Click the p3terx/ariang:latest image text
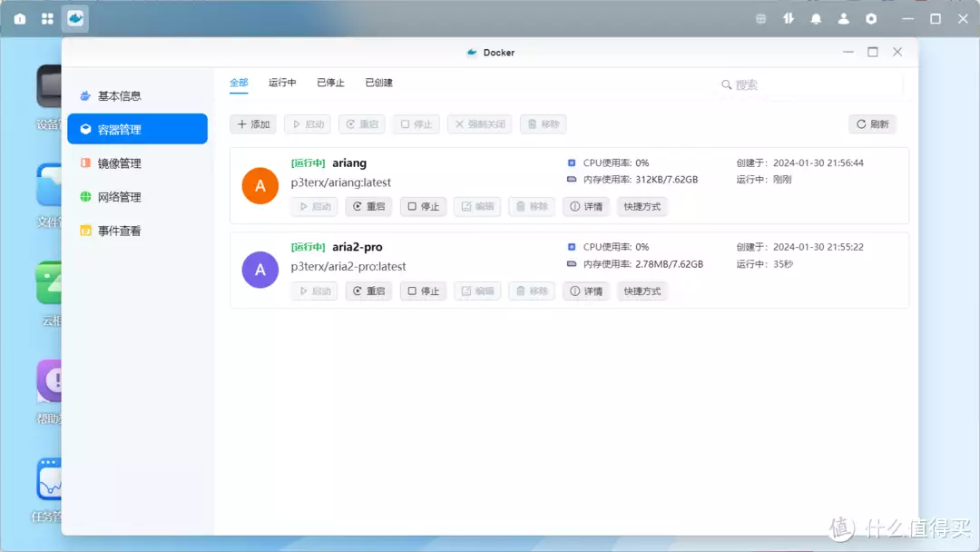 point(340,182)
